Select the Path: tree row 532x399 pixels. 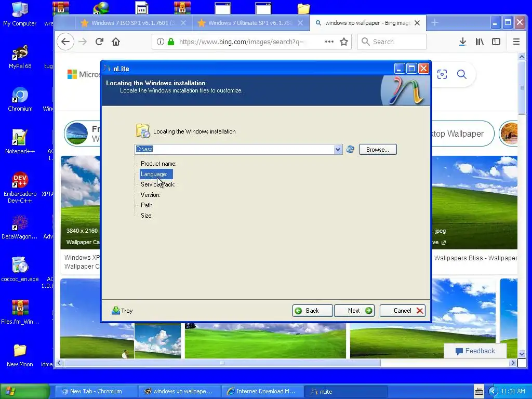(147, 205)
